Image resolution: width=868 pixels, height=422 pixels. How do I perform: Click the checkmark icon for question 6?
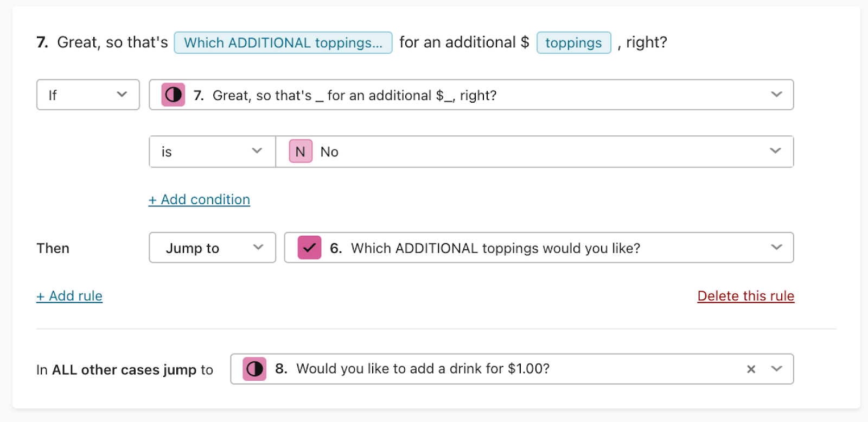pyautogui.click(x=310, y=248)
